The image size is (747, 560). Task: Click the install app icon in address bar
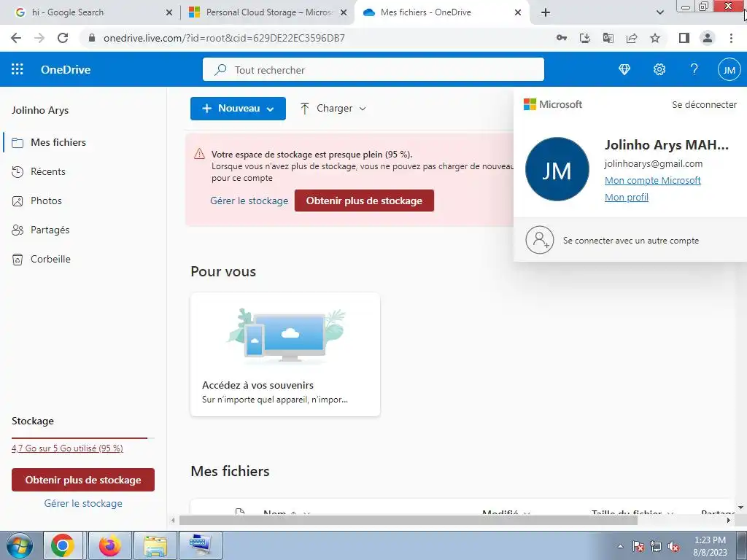pyautogui.click(x=585, y=38)
